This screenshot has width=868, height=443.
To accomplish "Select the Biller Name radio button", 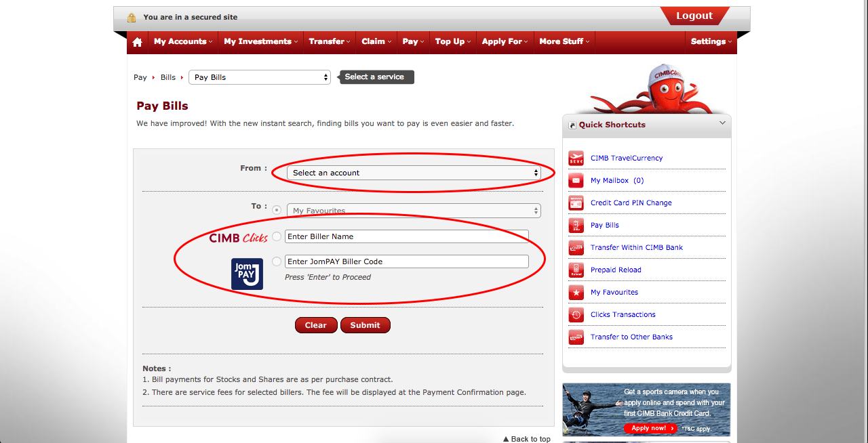I will coord(277,236).
